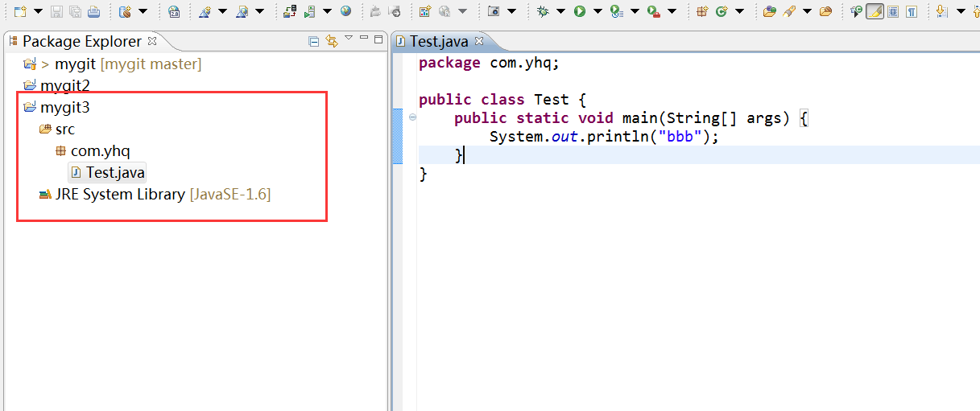
Task: Open the New wizard dropdown arrow
Action: pyautogui.click(x=38, y=11)
